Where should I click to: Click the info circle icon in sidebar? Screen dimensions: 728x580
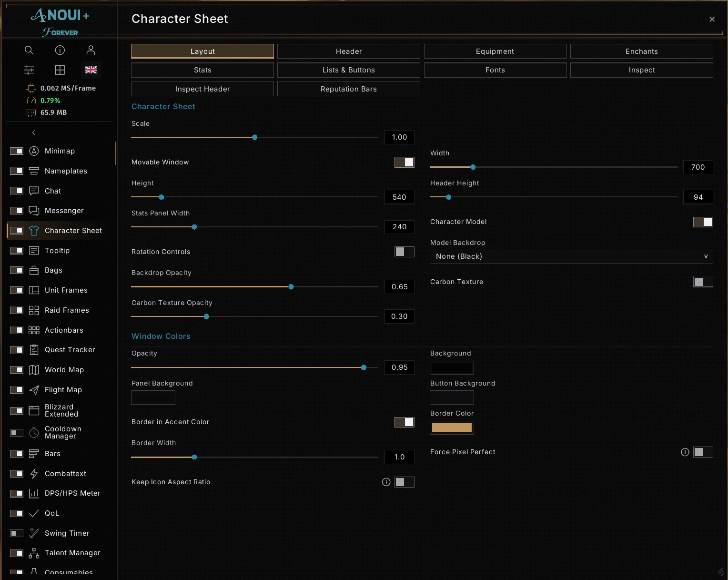point(60,50)
